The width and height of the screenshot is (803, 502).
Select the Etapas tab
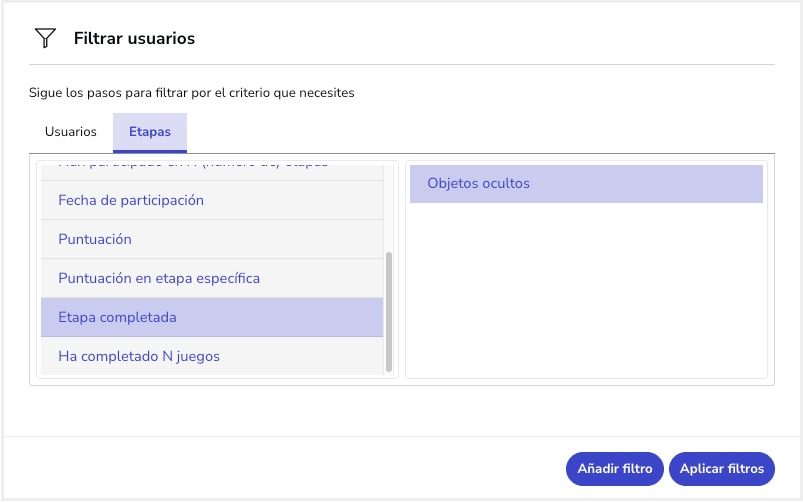(150, 132)
